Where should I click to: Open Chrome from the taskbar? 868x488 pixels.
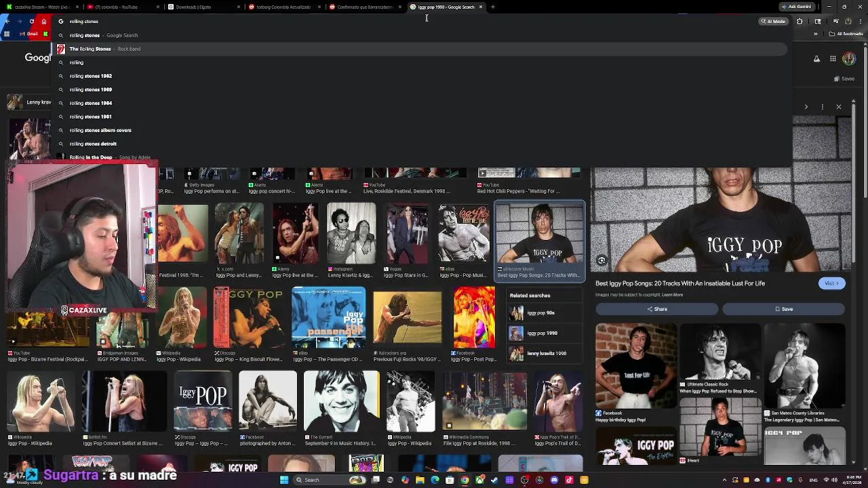[x=465, y=480]
